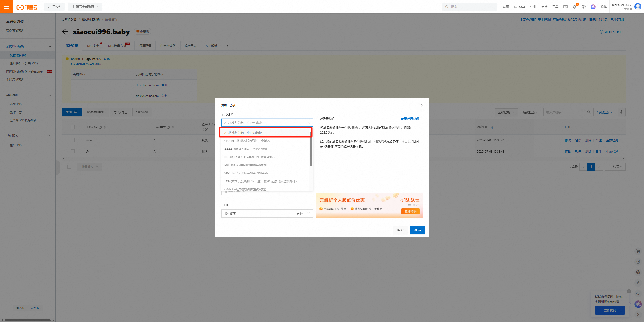Screen dimensions: 644x322
Task: Open the 10条/页 page size dropdown
Action: click(615, 166)
